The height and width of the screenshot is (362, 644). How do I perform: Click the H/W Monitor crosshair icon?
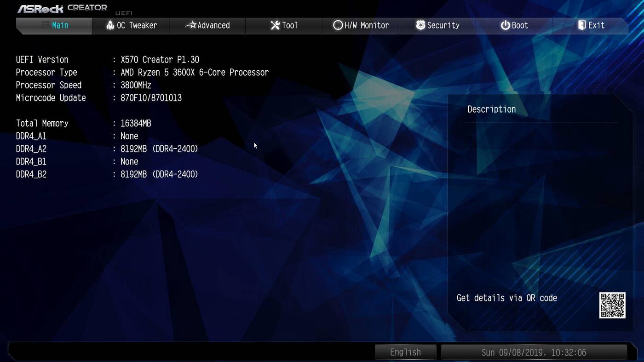point(338,25)
